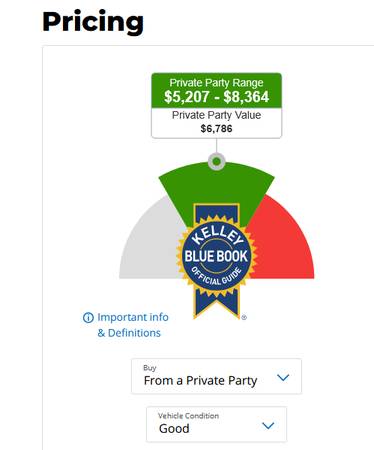Open the Important info & Definitions link
This screenshot has height=450, width=374.
pos(126,325)
